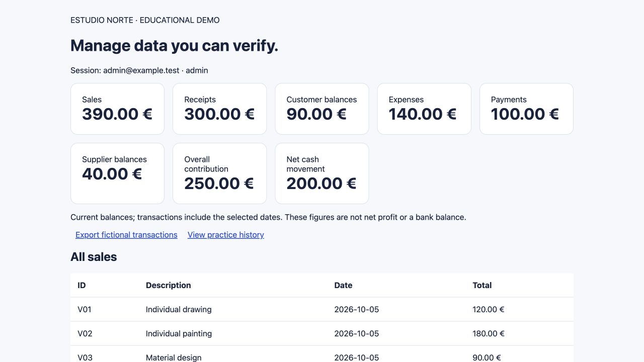Screen dimensions: 644x362
Task: Click the 120.00 € total in row V01
Action: pos(489,309)
